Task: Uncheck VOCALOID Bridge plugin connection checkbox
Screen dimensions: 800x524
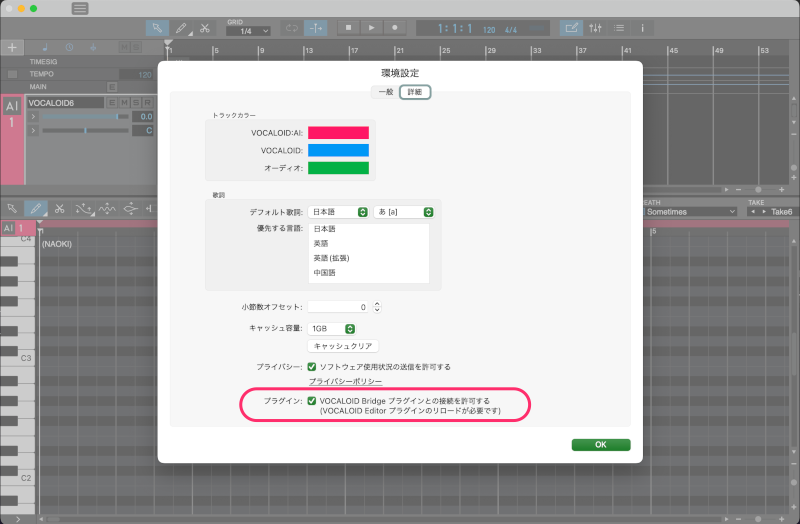Action: (312, 401)
